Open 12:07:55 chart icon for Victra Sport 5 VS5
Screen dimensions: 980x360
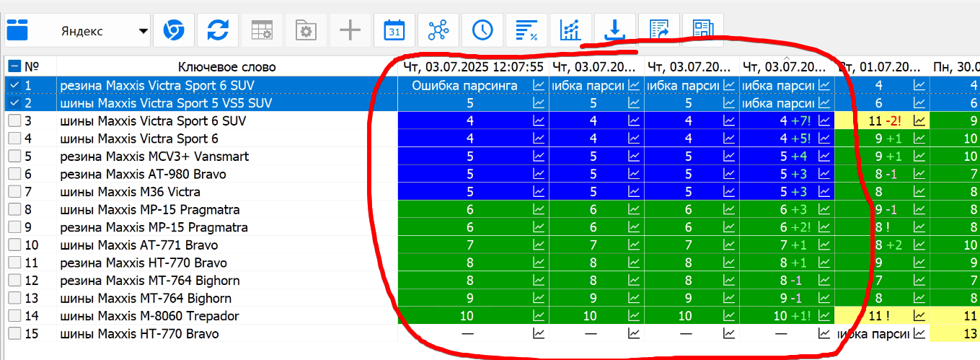click(x=539, y=103)
